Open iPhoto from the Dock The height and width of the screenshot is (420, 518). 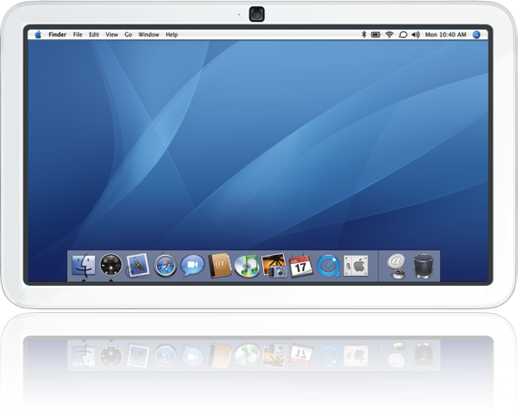click(x=274, y=265)
